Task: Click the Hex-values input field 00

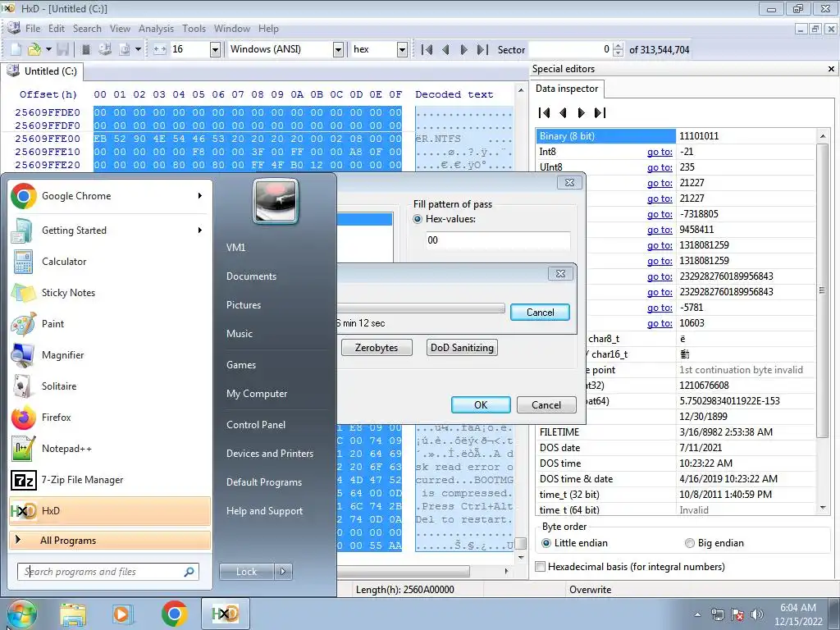Action: pyautogui.click(x=498, y=240)
